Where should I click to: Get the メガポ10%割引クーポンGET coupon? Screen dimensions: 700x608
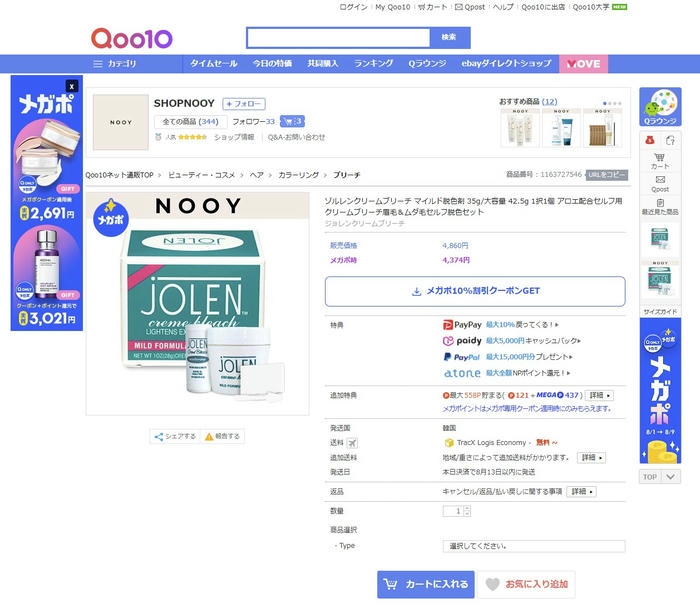[x=475, y=291]
